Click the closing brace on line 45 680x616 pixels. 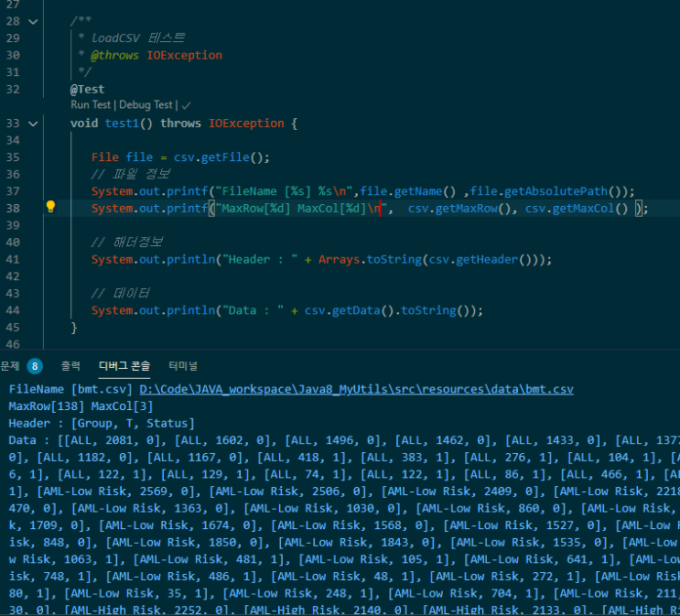click(74, 328)
